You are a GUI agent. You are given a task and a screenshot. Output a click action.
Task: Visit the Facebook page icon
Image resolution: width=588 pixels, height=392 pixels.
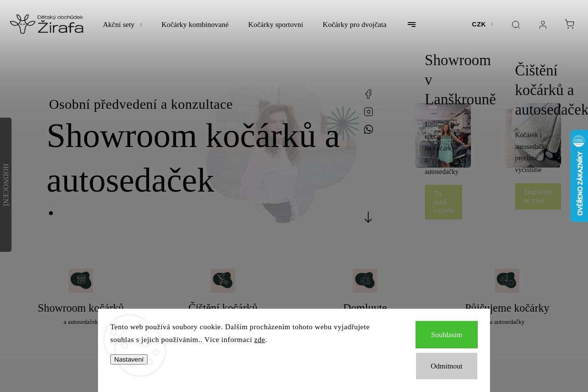tap(368, 94)
